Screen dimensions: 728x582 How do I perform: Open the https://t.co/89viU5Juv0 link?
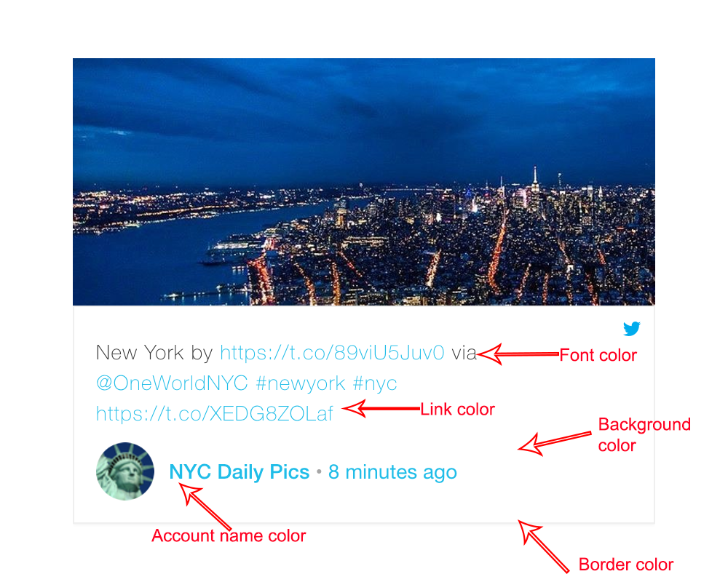(332, 353)
